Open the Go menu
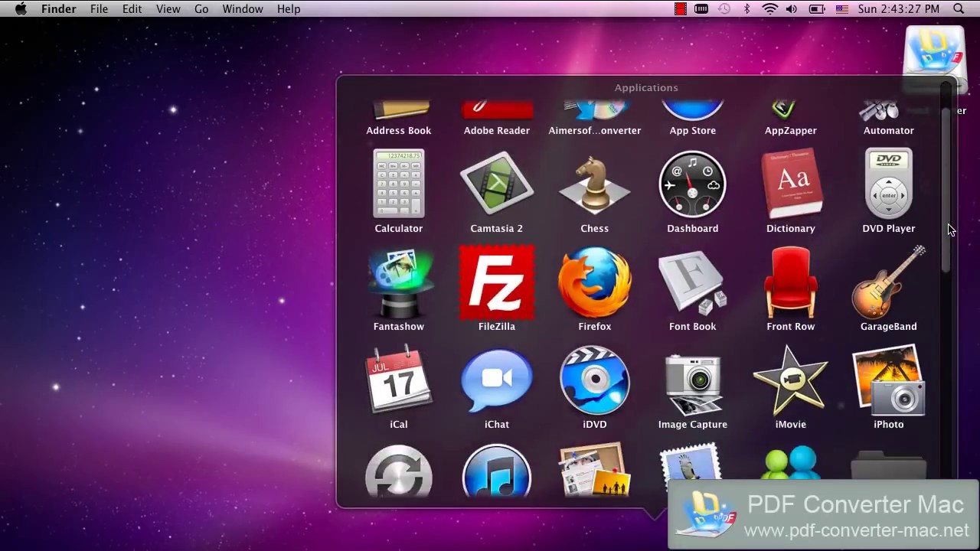 coord(201,9)
